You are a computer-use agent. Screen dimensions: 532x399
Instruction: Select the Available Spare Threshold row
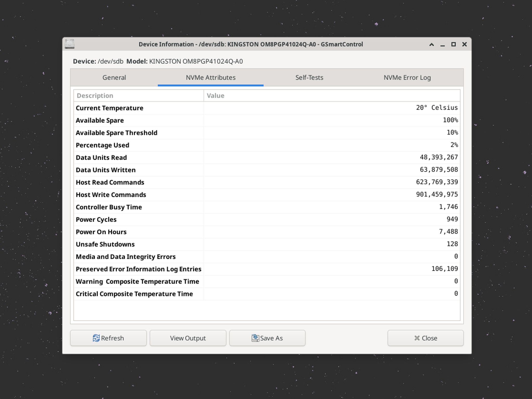(267, 133)
